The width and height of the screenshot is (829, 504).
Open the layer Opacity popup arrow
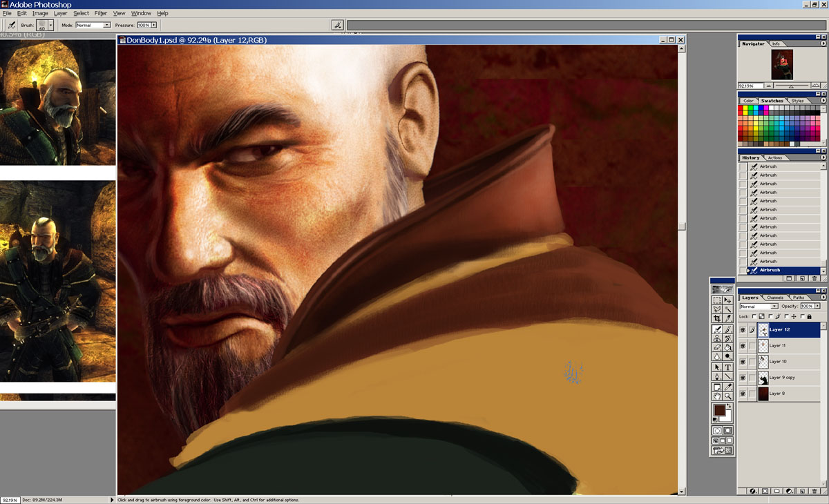(x=817, y=306)
